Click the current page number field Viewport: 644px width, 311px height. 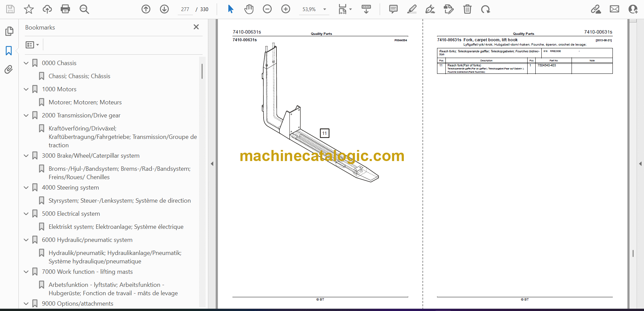[x=185, y=9]
